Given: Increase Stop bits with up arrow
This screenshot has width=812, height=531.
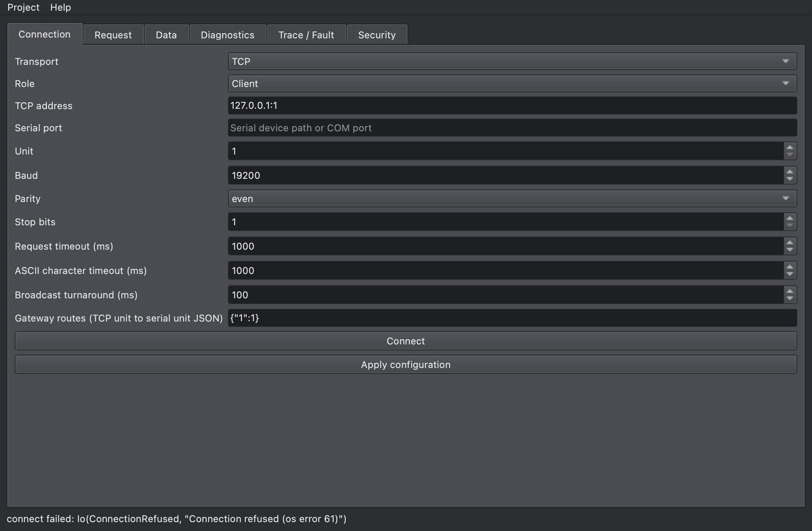Looking at the screenshot, I should point(790,218).
